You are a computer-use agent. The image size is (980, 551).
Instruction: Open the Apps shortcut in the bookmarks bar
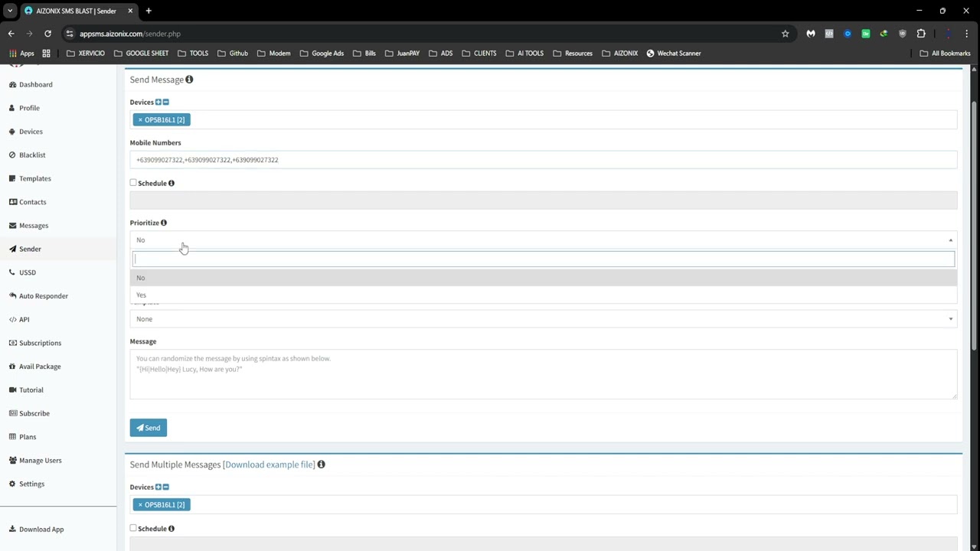click(21, 54)
